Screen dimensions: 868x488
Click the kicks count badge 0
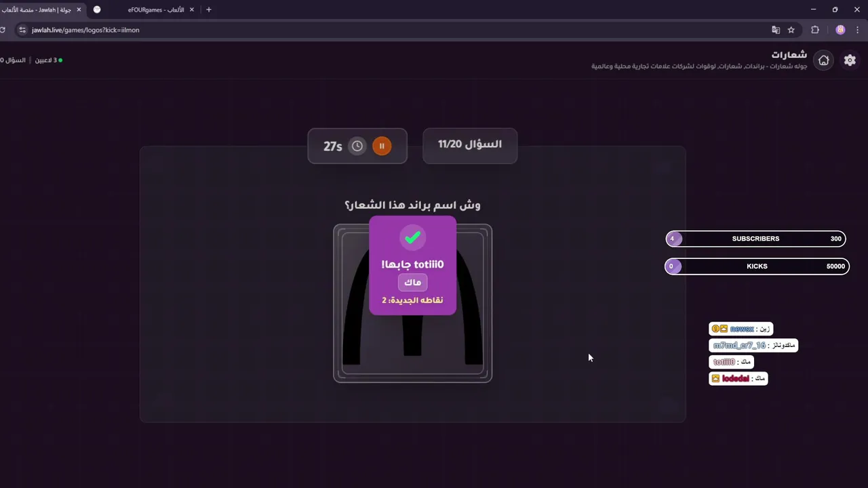point(671,266)
